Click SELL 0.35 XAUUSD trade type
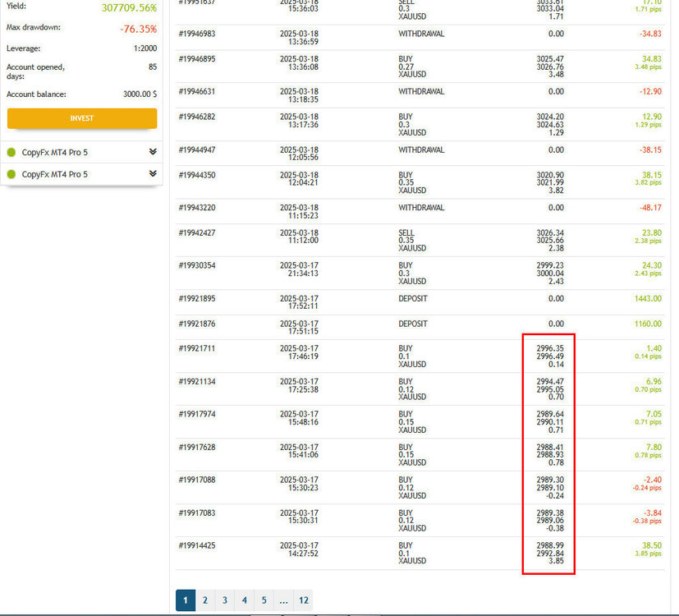Viewport: 679px width, 616px height. coord(412,241)
